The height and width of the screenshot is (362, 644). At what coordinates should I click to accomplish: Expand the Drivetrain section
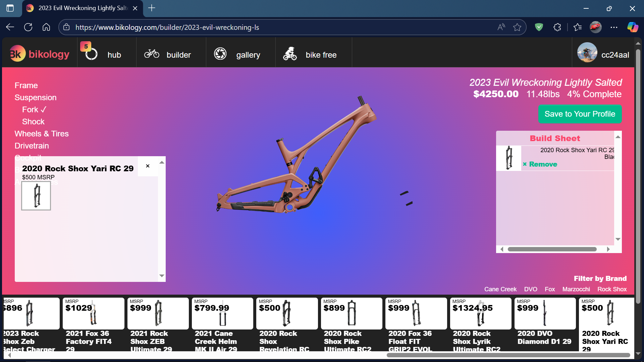click(x=32, y=146)
